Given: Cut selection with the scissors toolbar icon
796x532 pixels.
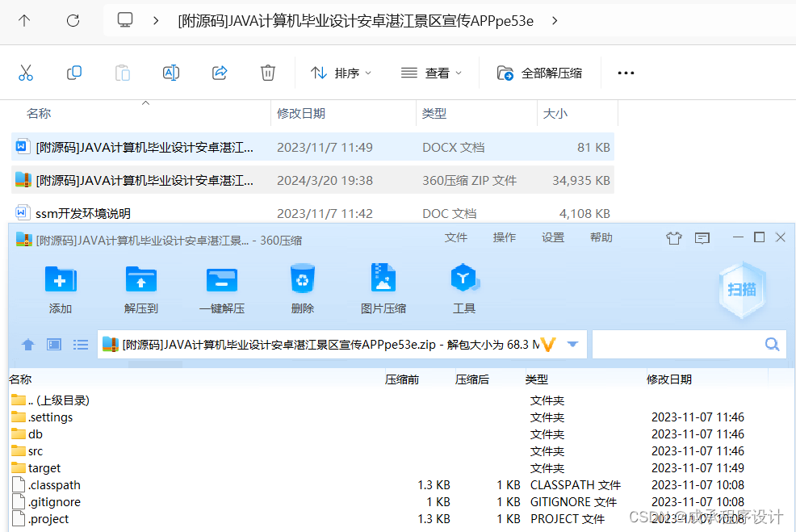Looking at the screenshot, I should click(x=26, y=72).
